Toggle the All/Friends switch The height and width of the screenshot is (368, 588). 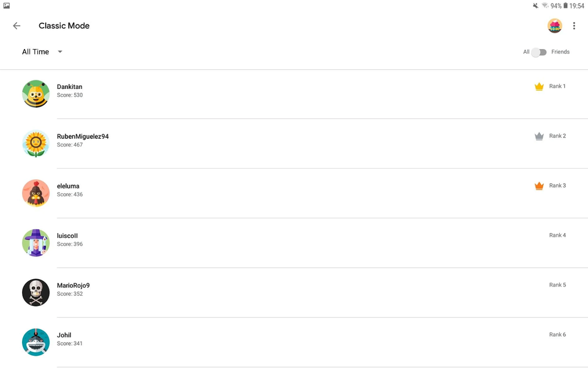click(539, 52)
